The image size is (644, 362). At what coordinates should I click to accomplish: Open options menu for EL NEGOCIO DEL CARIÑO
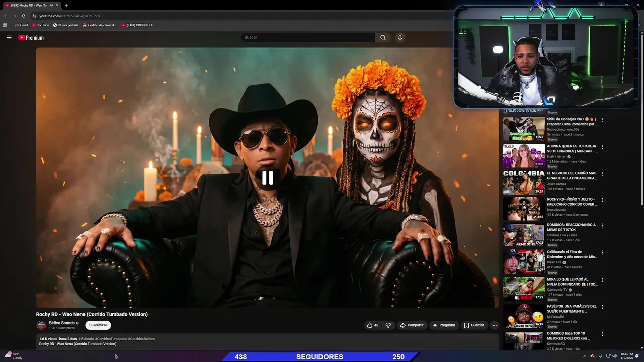(x=602, y=174)
